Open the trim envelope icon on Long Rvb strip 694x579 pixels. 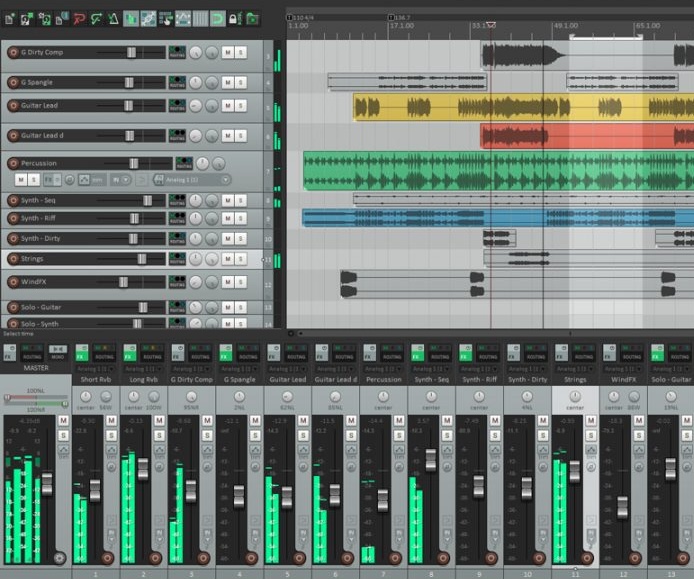159,451
